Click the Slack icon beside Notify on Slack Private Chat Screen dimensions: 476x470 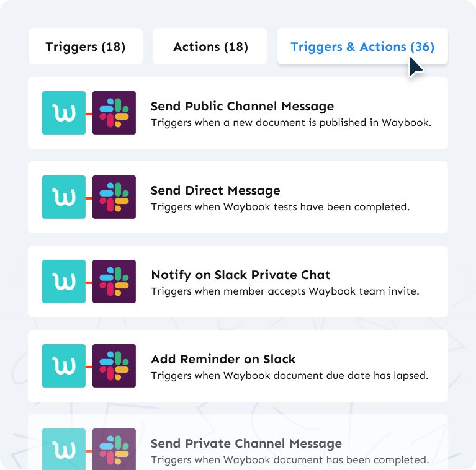pyautogui.click(x=114, y=282)
